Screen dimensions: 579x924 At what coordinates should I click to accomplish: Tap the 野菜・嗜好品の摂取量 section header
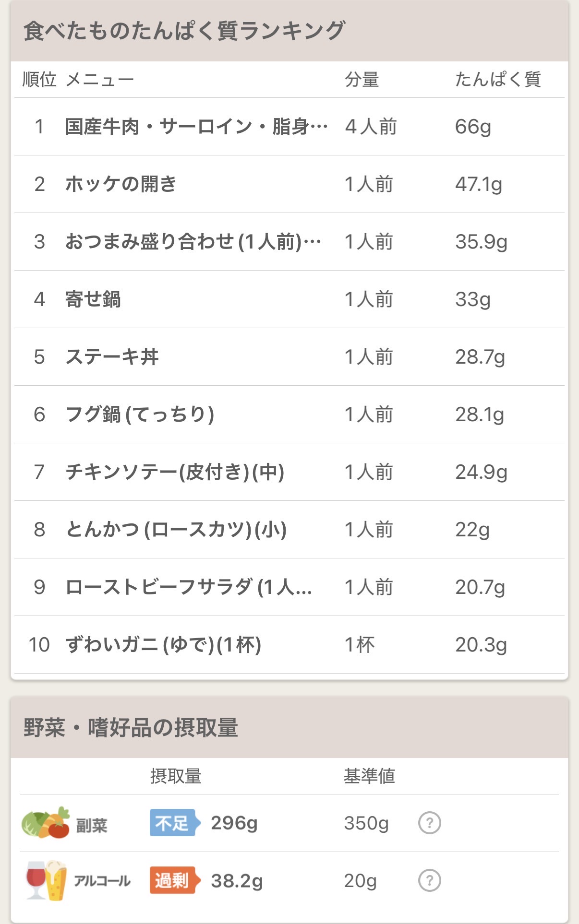[x=131, y=727]
